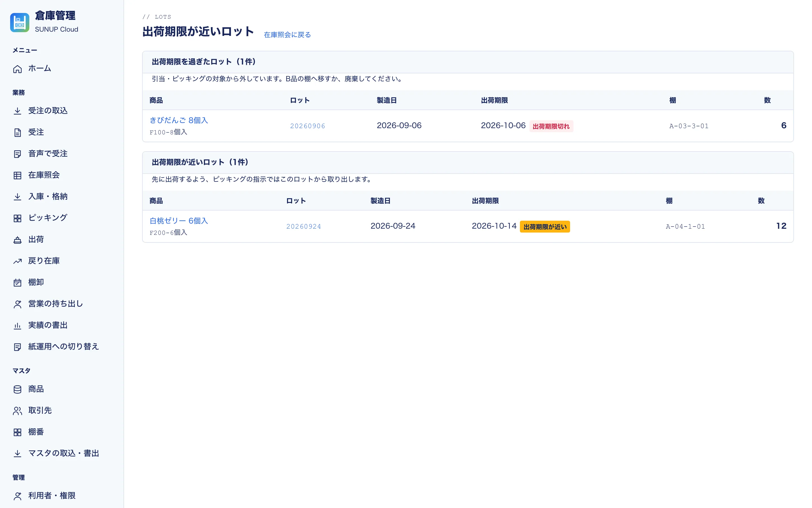The width and height of the screenshot is (812, 508).
Task: Open the きびだんご 8個入 product link
Action: [x=179, y=120]
